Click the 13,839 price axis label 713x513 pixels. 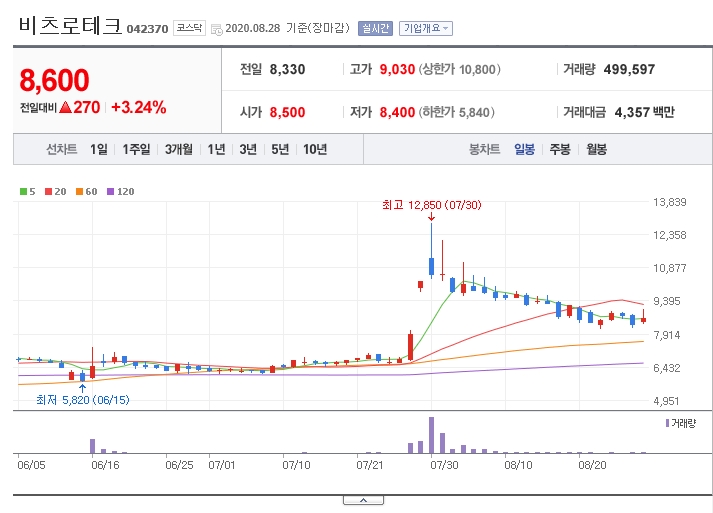coord(669,202)
